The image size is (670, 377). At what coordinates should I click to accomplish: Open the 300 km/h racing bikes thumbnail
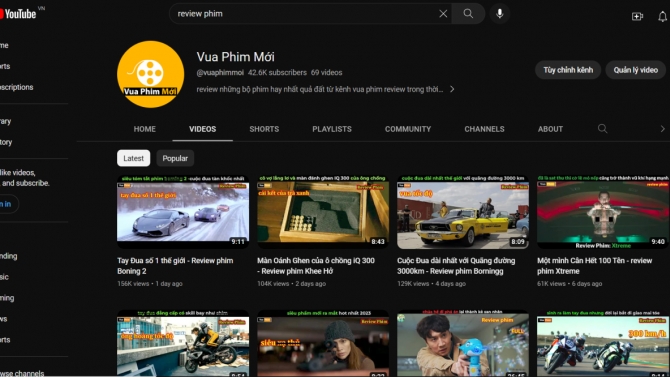click(x=603, y=343)
